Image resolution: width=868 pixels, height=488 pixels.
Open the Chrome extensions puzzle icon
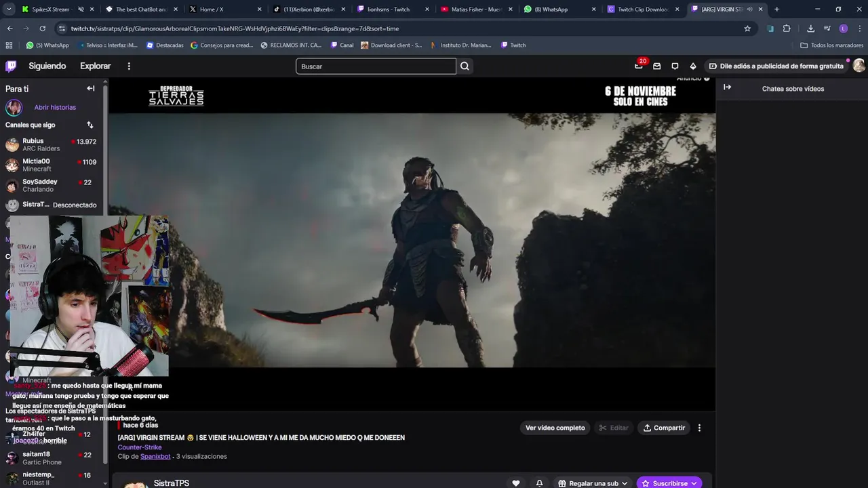tap(787, 28)
